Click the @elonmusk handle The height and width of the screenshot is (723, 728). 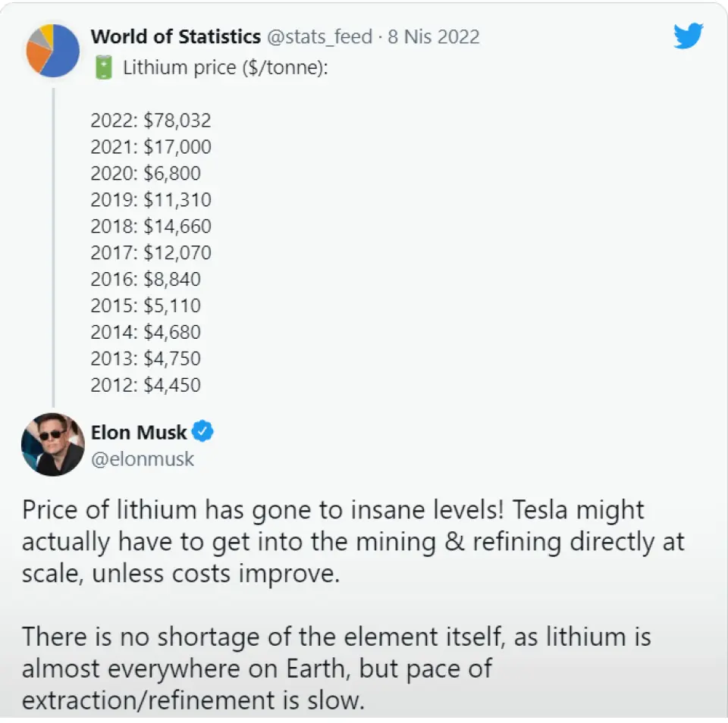tap(143, 459)
